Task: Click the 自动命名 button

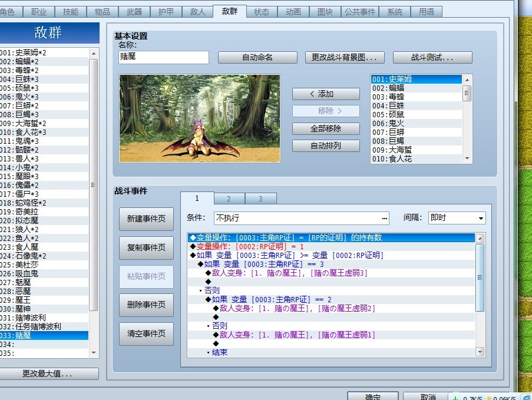Action: (257, 57)
